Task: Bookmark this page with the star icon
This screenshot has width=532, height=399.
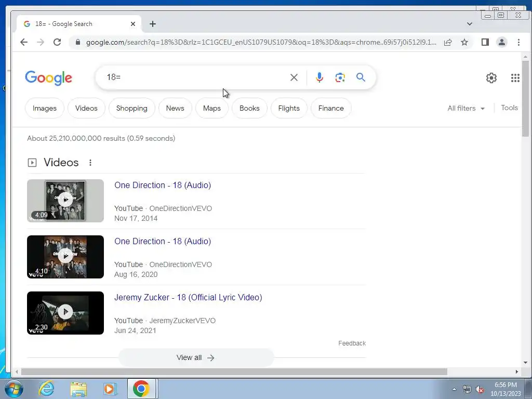Action: [464, 42]
